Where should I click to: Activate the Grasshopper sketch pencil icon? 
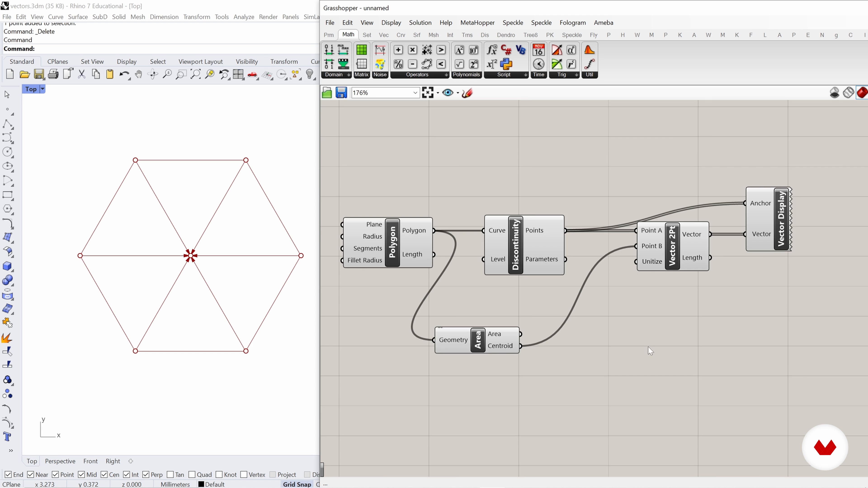(x=467, y=93)
